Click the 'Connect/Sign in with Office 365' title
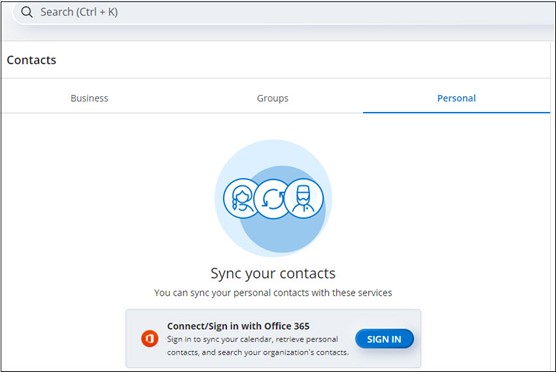Screen dimensions: 556x372 click(238, 326)
